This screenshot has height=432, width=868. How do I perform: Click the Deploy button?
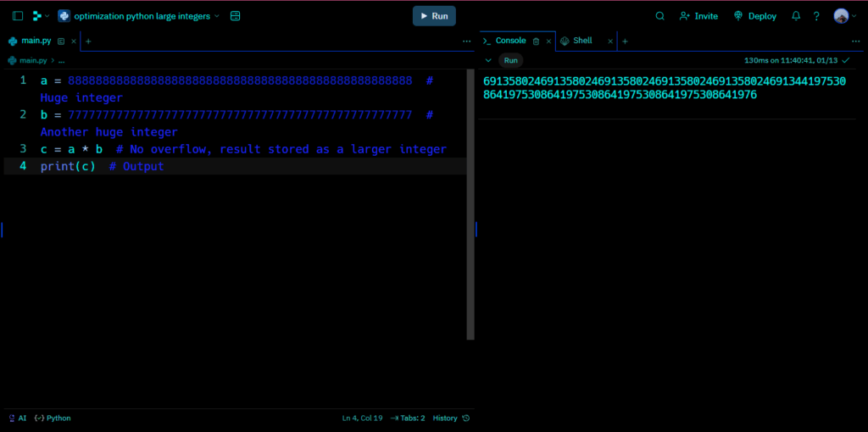coord(755,16)
